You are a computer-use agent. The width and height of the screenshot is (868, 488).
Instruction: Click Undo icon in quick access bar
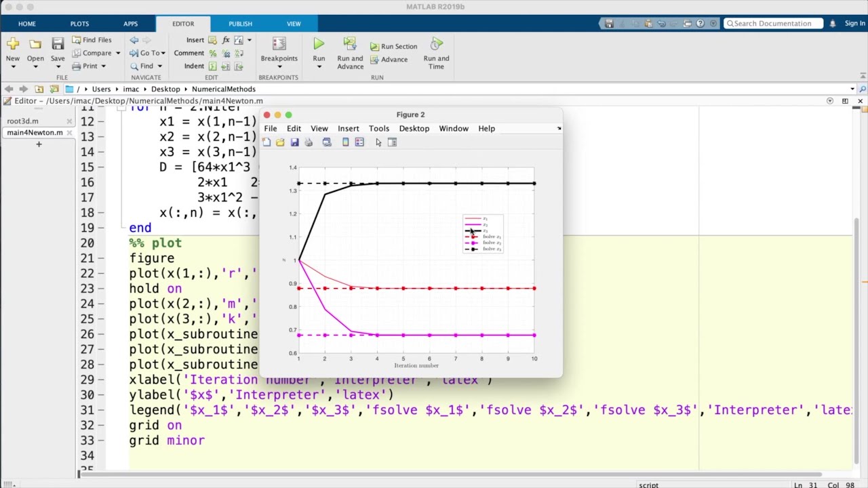(x=661, y=23)
